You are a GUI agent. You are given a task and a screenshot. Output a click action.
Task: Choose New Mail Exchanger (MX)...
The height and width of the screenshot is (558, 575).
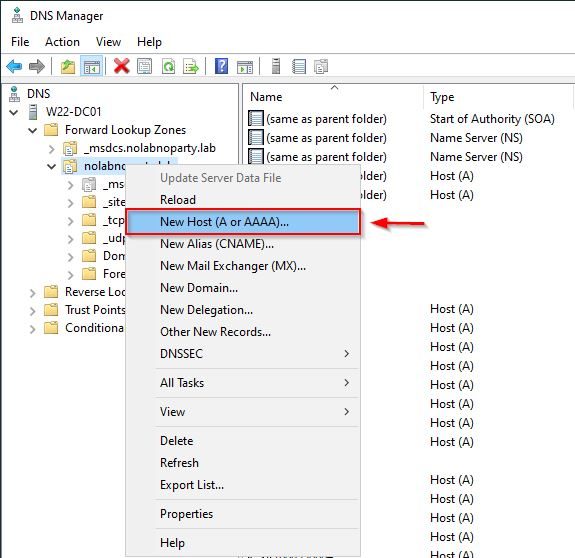click(x=243, y=266)
